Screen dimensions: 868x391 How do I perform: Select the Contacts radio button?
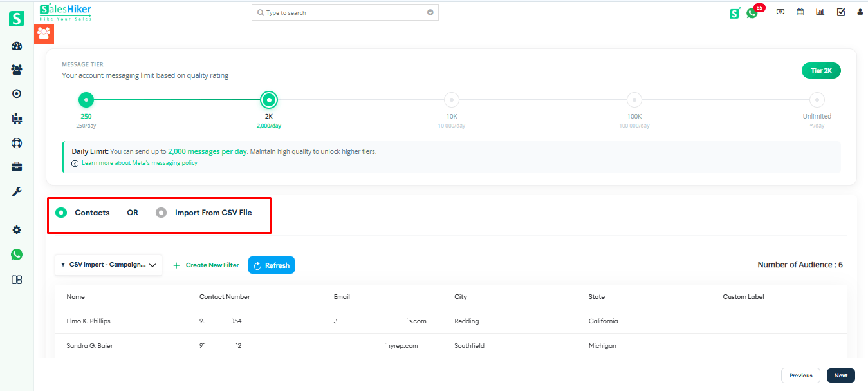tap(61, 213)
